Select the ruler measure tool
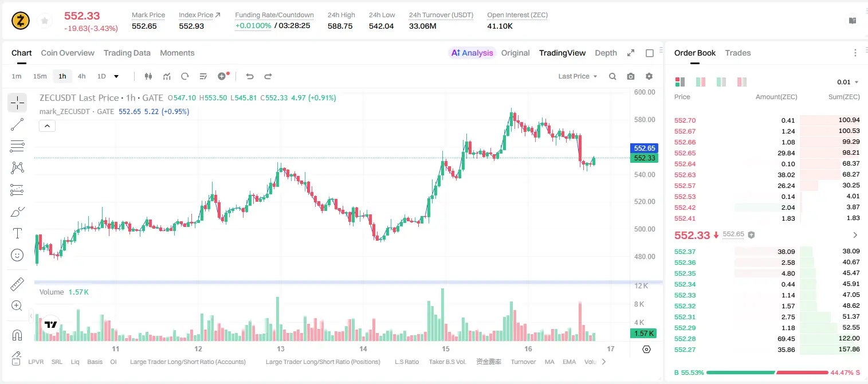 17,284
